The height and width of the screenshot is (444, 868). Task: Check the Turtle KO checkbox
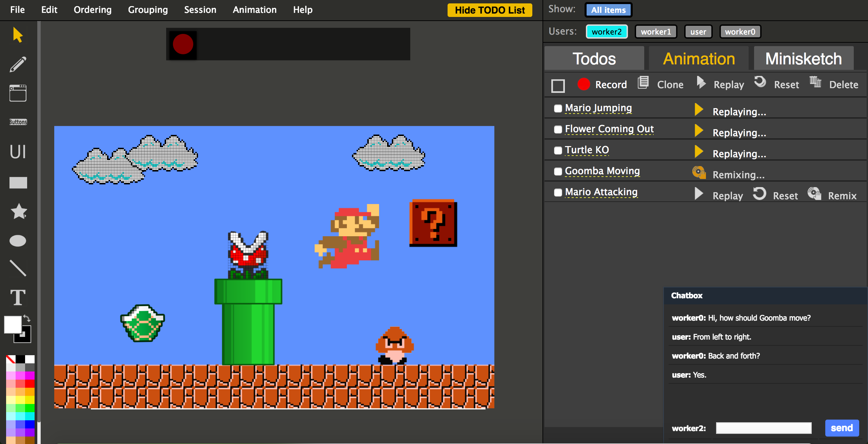click(558, 150)
